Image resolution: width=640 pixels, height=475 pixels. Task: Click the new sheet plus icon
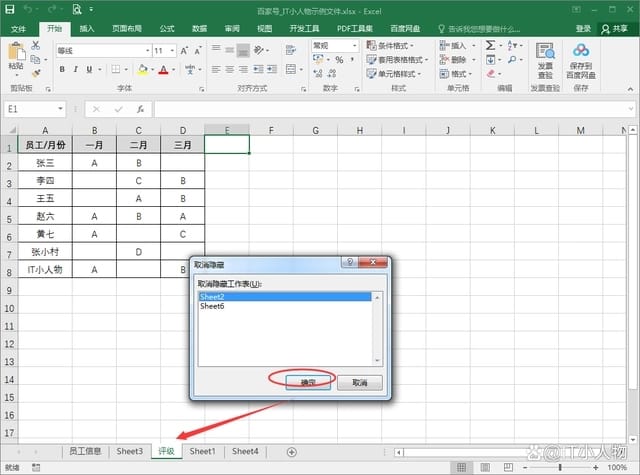pyautogui.click(x=291, y=452)
